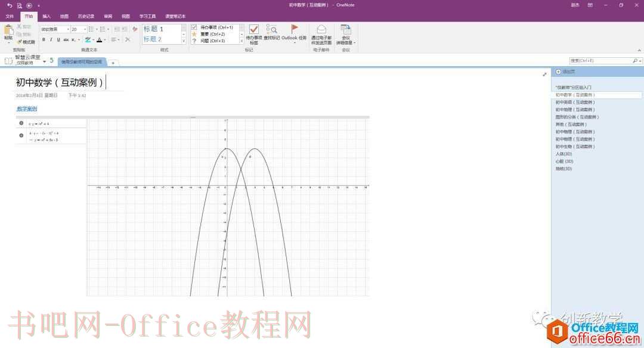Viewport: 644px width, 348px height.
Task: Toggle visibility of the second graph equation
Action: [x=21, y=135]
